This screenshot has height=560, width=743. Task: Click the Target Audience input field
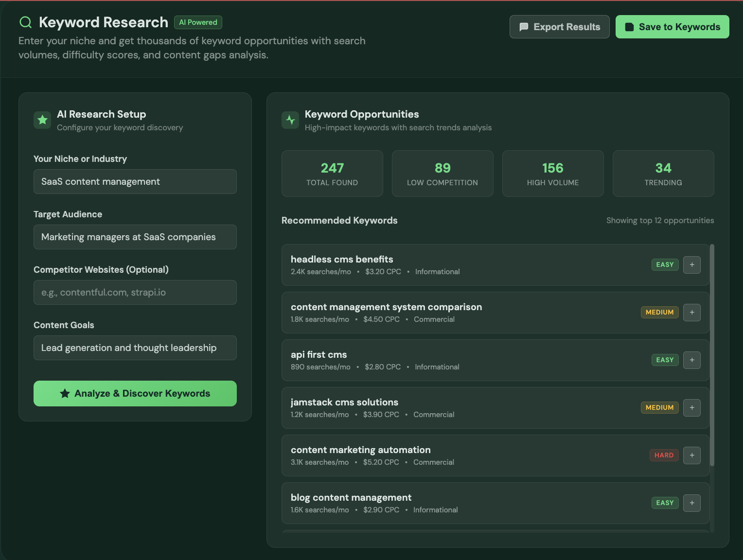coord(135,237)
